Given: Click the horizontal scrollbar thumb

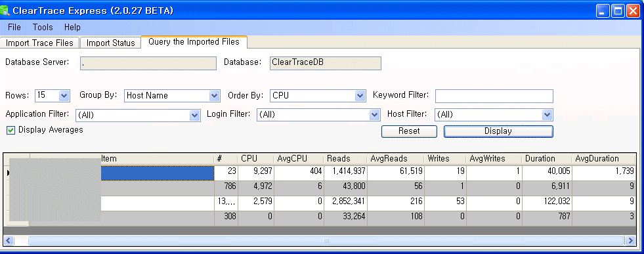Looking at the screenshot, I should pyautogui.click(x=326, y=240).
